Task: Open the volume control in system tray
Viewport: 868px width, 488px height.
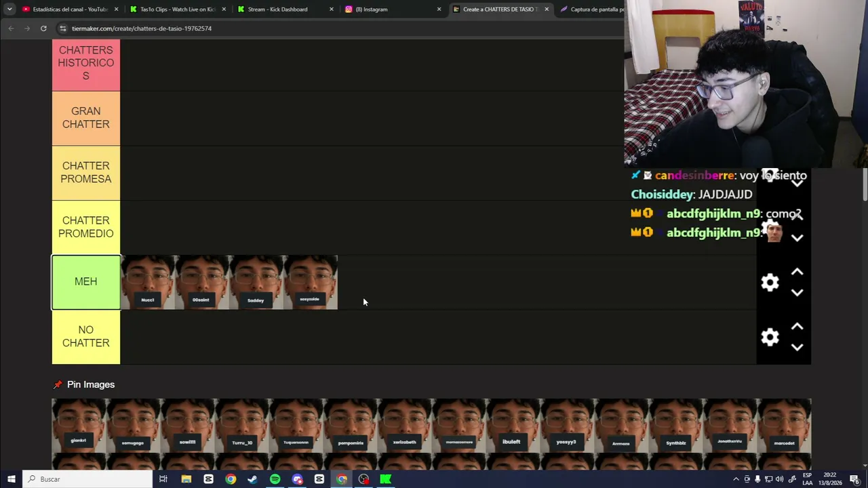Action: (779, 479)
